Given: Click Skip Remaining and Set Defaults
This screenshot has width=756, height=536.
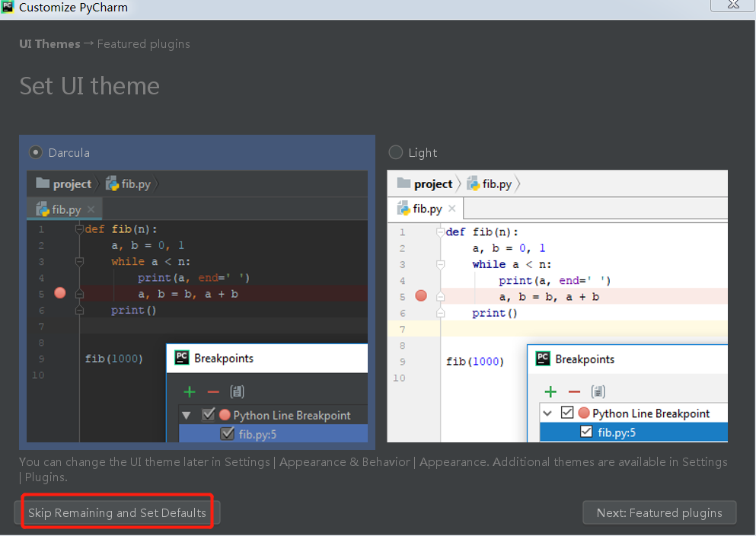Looking at the screenshot, I should pyautogui.click(x=117, y=512).
